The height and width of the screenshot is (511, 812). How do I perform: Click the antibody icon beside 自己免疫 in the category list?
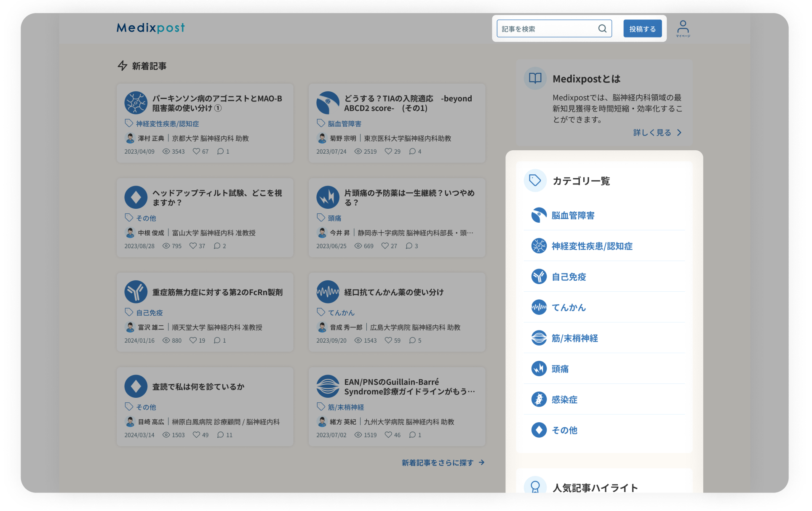539,277
